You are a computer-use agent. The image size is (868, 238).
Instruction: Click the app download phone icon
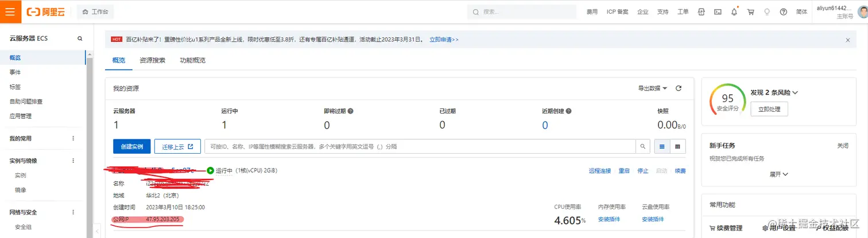[701, 11]
